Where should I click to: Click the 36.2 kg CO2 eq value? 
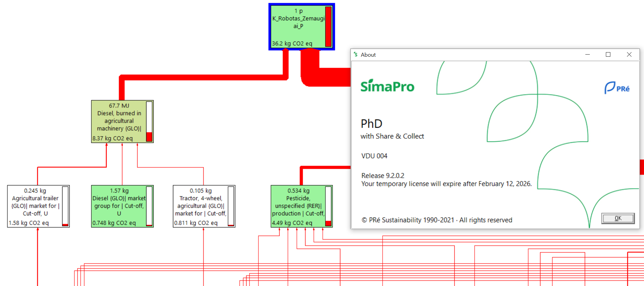point(292,44)
